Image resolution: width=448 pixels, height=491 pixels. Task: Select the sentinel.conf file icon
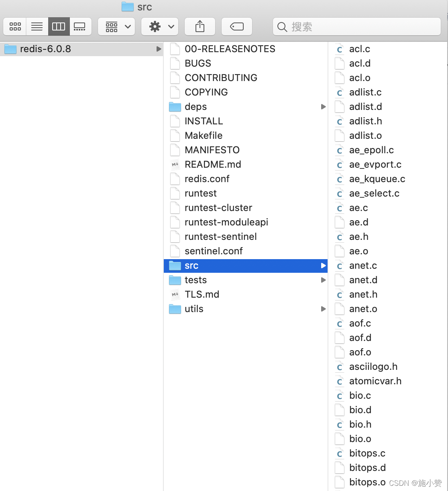[175, 251]
